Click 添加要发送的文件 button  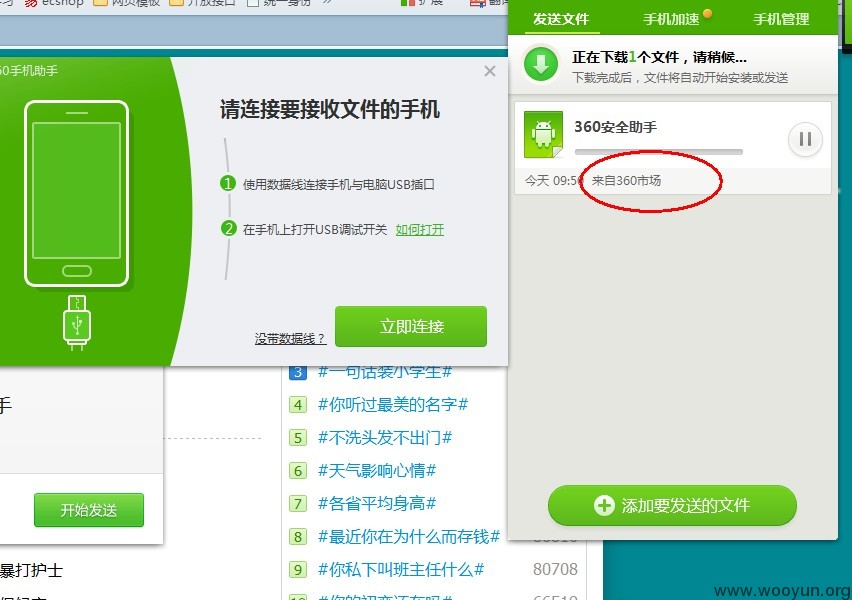tap(672, 505)
